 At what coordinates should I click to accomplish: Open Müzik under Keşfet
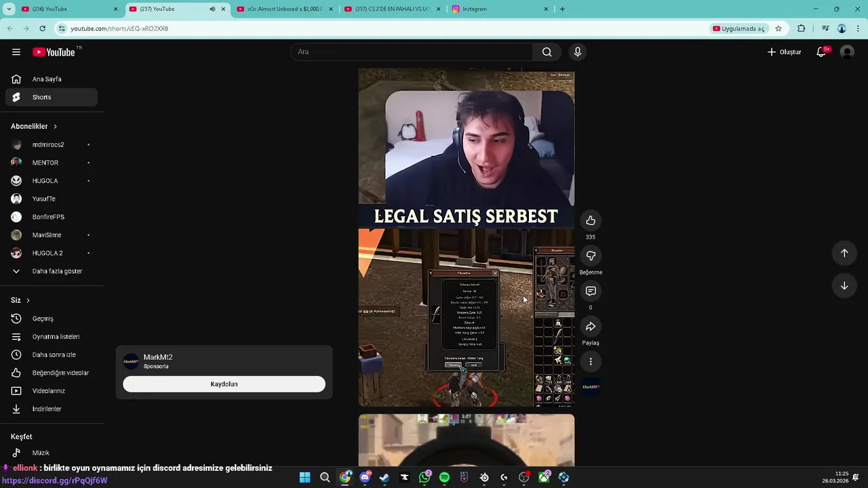pos(52,453)
